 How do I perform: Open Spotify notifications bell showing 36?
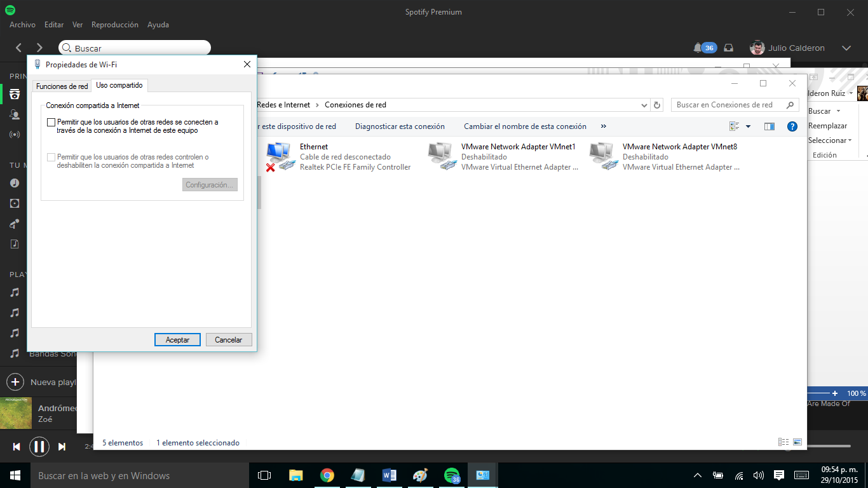[705, 48]
